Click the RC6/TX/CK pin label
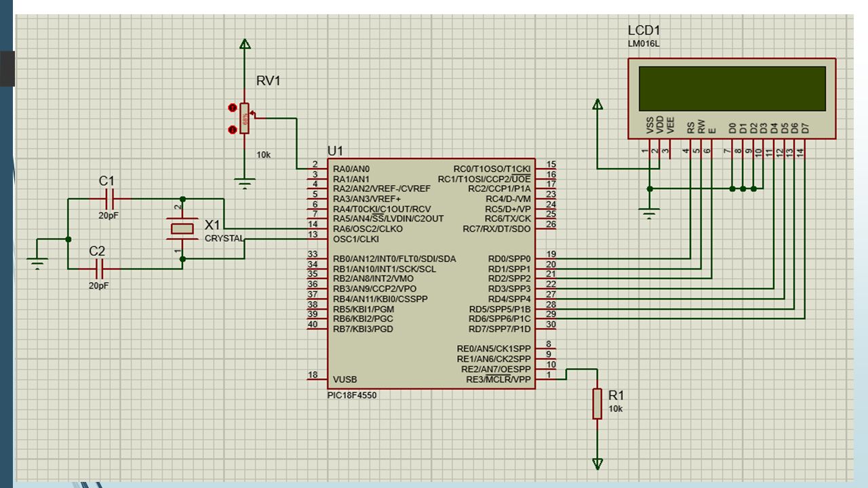Image resolution: width=868 pixels, height=488 pixels. pyautogui.click(x=507, y=218)
